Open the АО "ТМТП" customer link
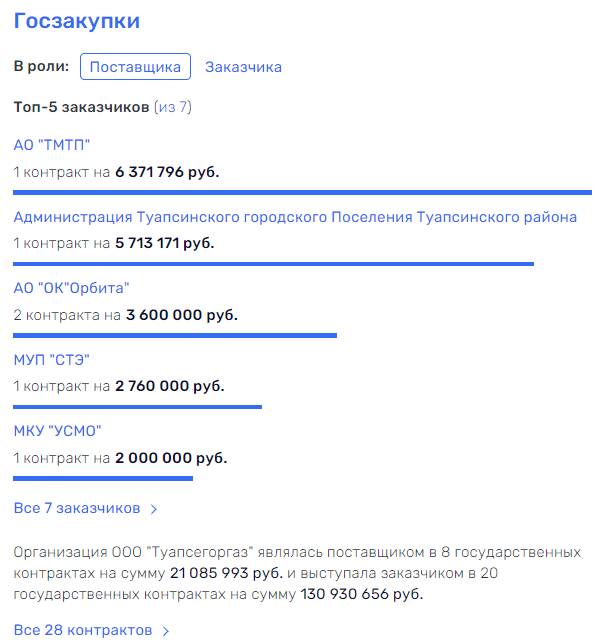 click(51, 145)
